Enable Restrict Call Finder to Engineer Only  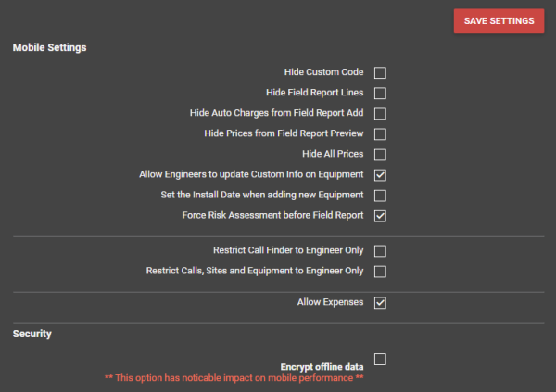click(380, 251)
